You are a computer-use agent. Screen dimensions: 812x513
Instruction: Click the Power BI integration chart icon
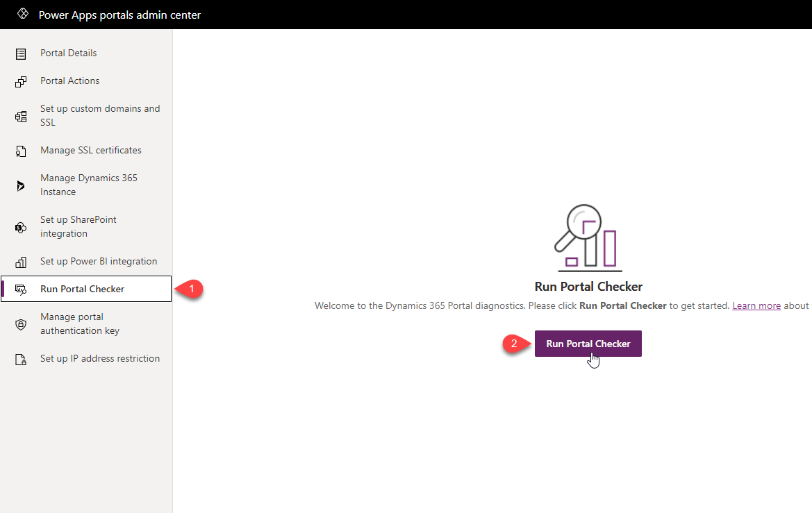pyautogui.click(x=21, y=262)
